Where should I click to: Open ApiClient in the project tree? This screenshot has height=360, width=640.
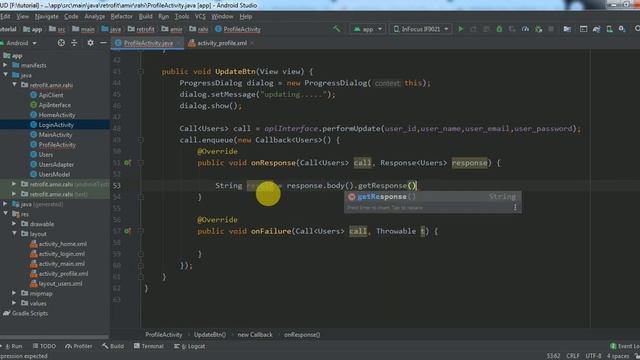pyautogui.click(x=51, y=95)
